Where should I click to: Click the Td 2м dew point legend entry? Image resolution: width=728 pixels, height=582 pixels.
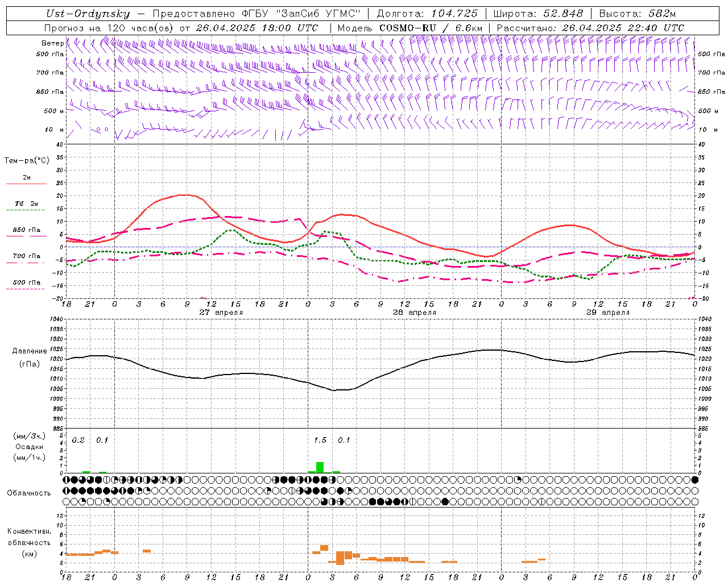click(x=26, y=204)
